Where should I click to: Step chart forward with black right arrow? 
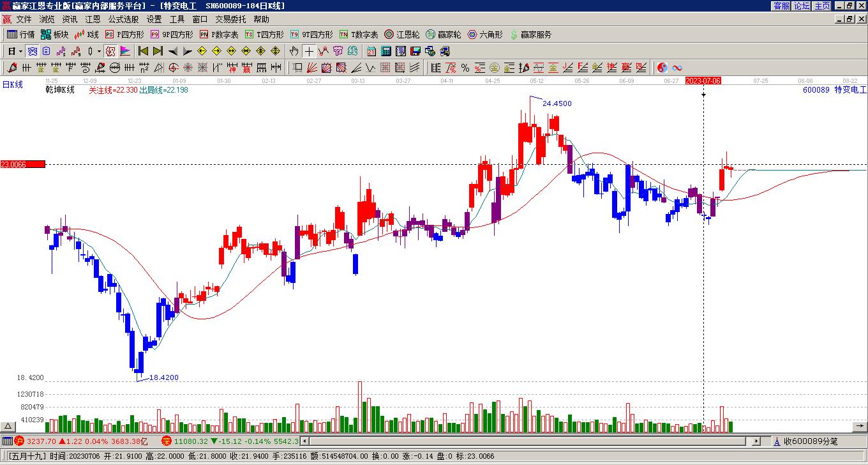pos(187,51)
